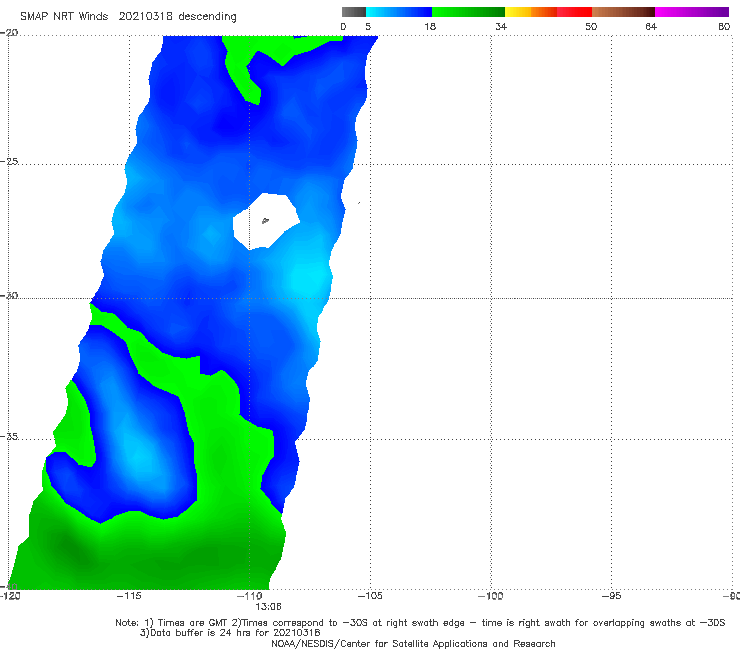Viewport: 740px width, 650px height.
Task: Click the date '20210318' in the title
Action: [x=145, y=16]
